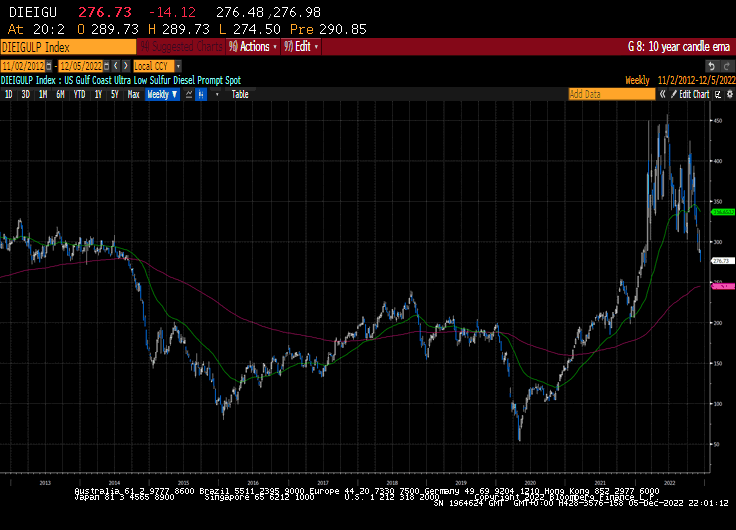Click the Add Data input field
Viewport: 736px width, 530px height.
pos(612,94)
